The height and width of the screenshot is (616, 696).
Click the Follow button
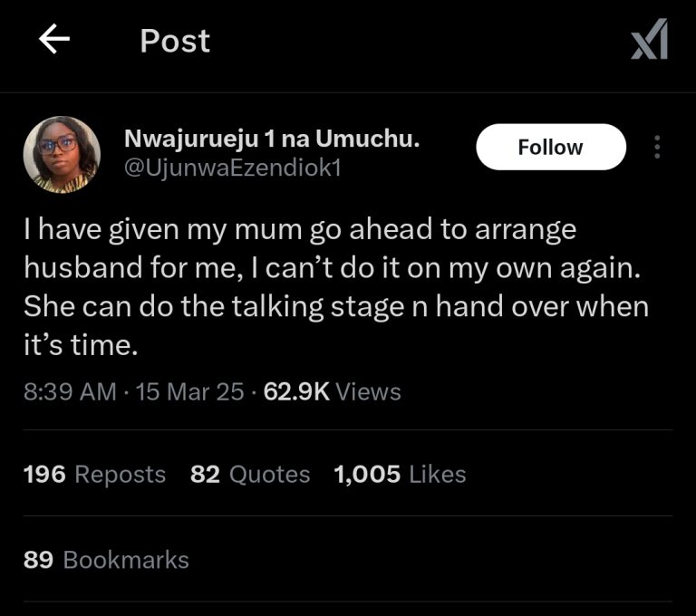click(x=550, y=148)
